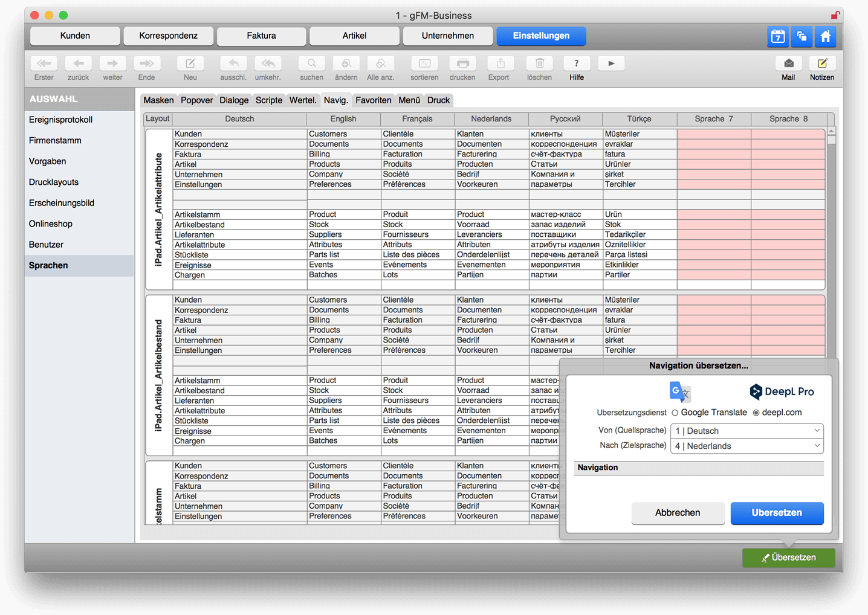Viewport: 868px width, 615px height.
Task: Switch to the Favoriten tab
Action: [x=373, y=100]
